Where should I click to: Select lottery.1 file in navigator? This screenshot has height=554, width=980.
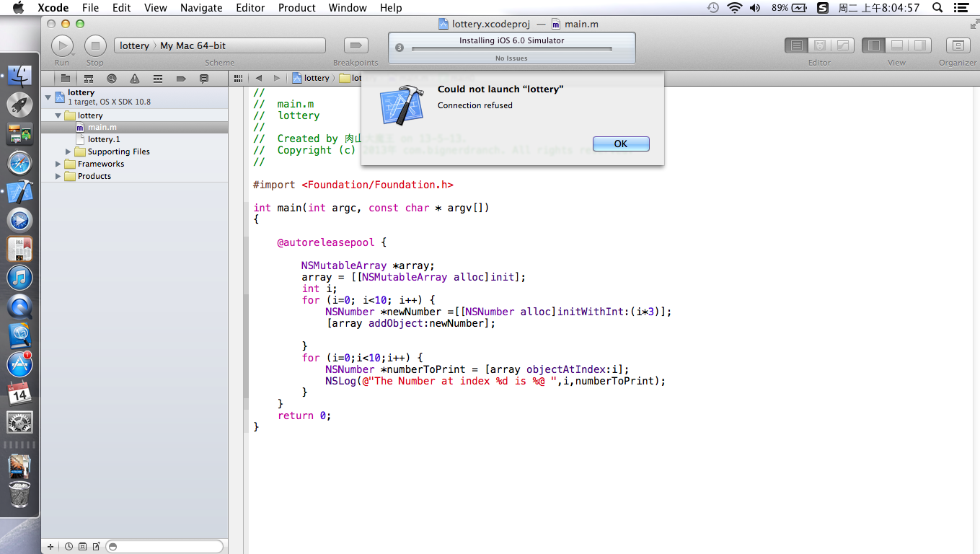click(x=134, y=139)
